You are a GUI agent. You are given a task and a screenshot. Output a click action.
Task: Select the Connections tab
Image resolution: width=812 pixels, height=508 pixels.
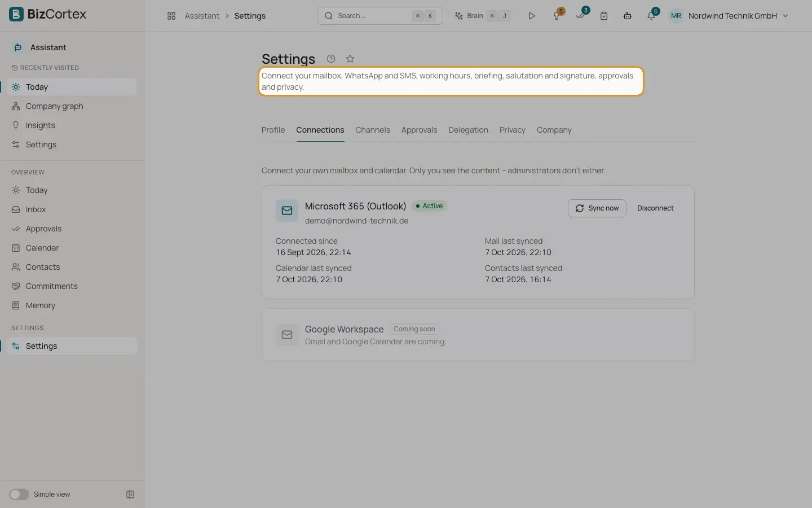[320, 130]
